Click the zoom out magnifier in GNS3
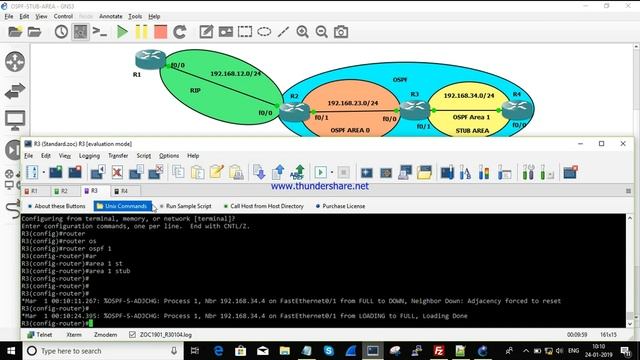 click(x=322, y=32)
